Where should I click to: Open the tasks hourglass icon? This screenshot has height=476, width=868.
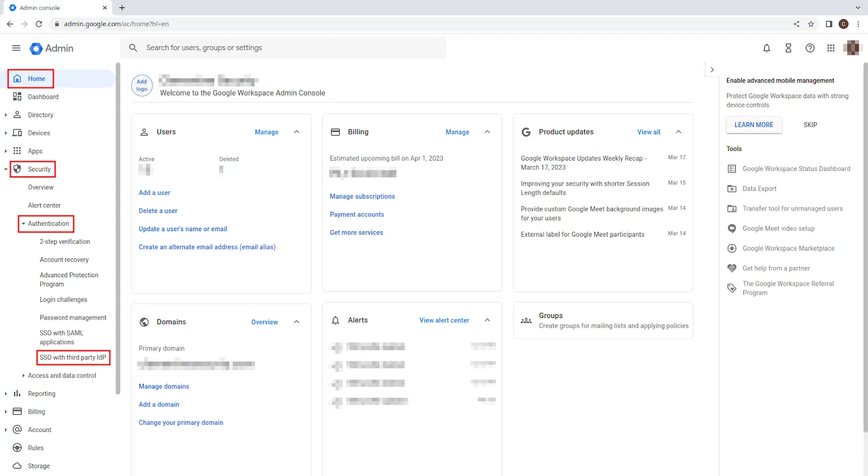click(x=788, y=48)
